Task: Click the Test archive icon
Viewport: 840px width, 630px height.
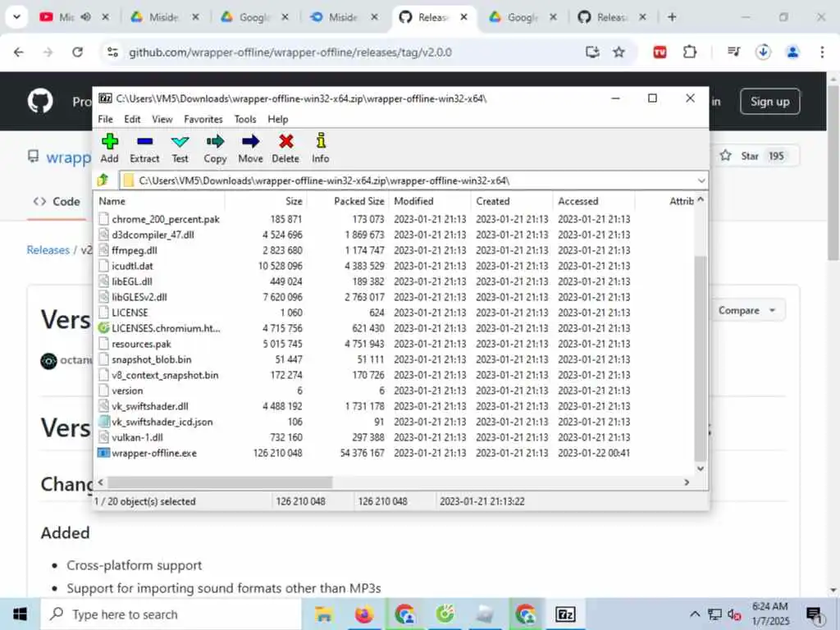Action: tap(180, 141)
